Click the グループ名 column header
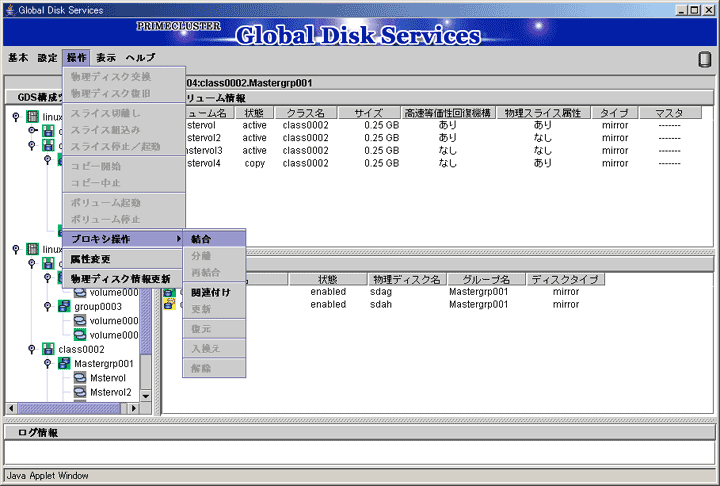Image resolution: width=720 pixels, height=486 pixels. (487, 279)
